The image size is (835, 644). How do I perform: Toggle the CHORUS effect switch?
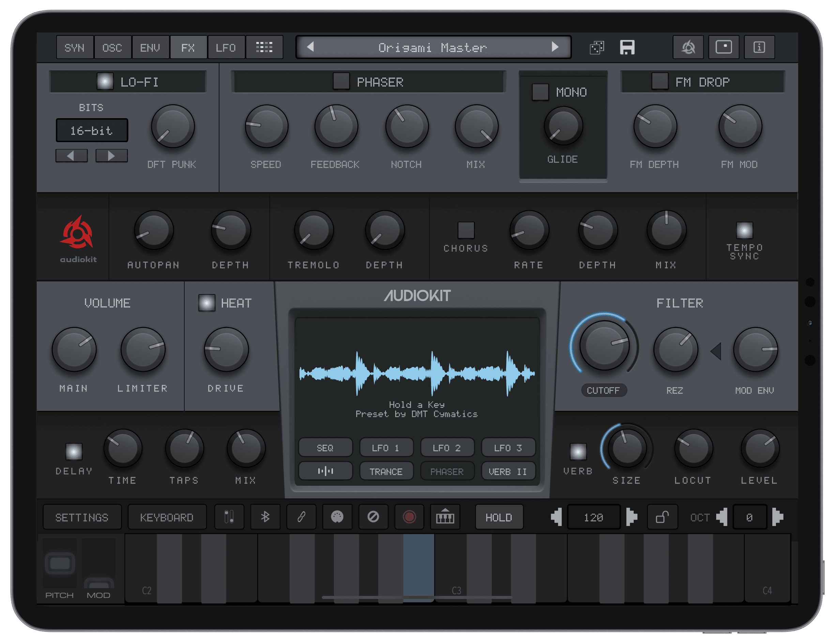[466, 230]
